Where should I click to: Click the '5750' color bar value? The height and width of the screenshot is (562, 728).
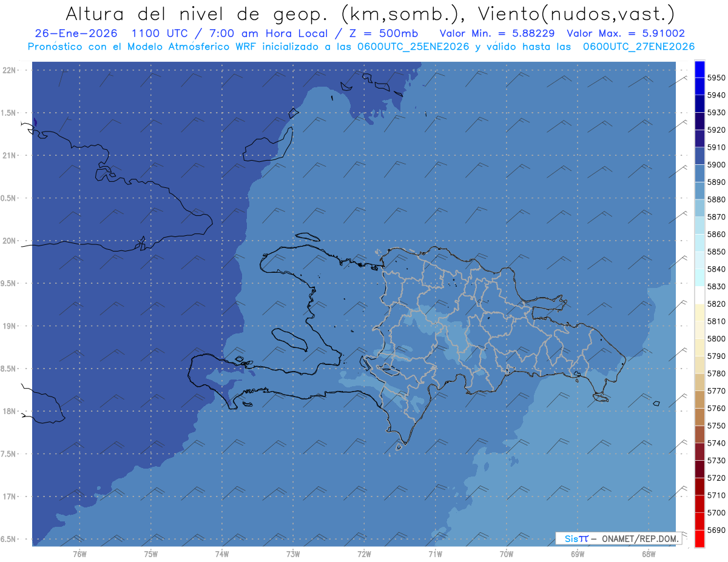pyautogui.click(x=716, y=426)
